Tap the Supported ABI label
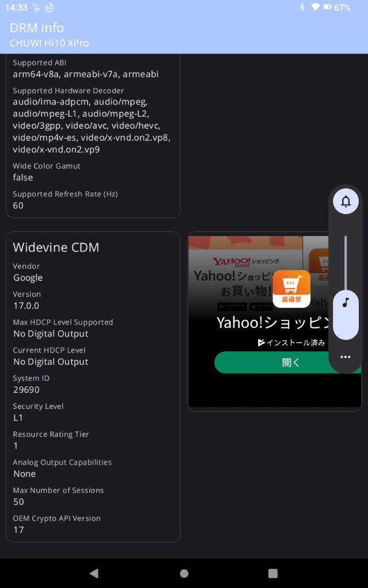The height and width of the screenshot is (588, 368). tap(40, 63)
